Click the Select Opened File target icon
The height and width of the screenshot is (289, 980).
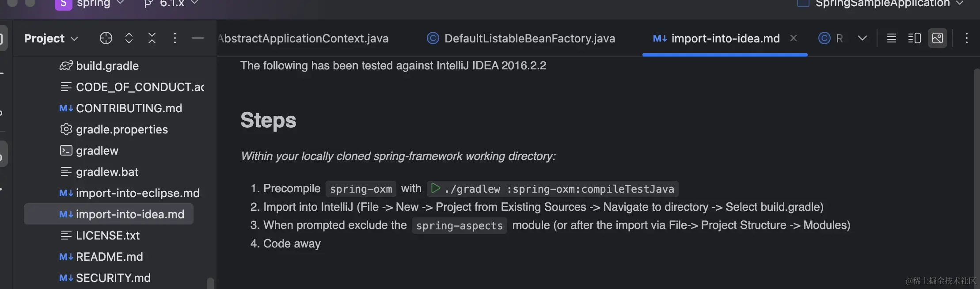click(x=106, y=38)
